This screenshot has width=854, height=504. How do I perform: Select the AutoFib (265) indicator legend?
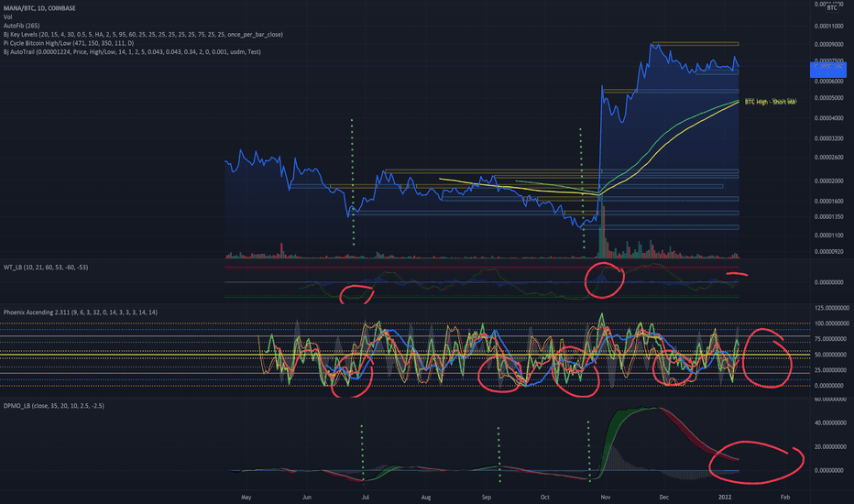21,26
